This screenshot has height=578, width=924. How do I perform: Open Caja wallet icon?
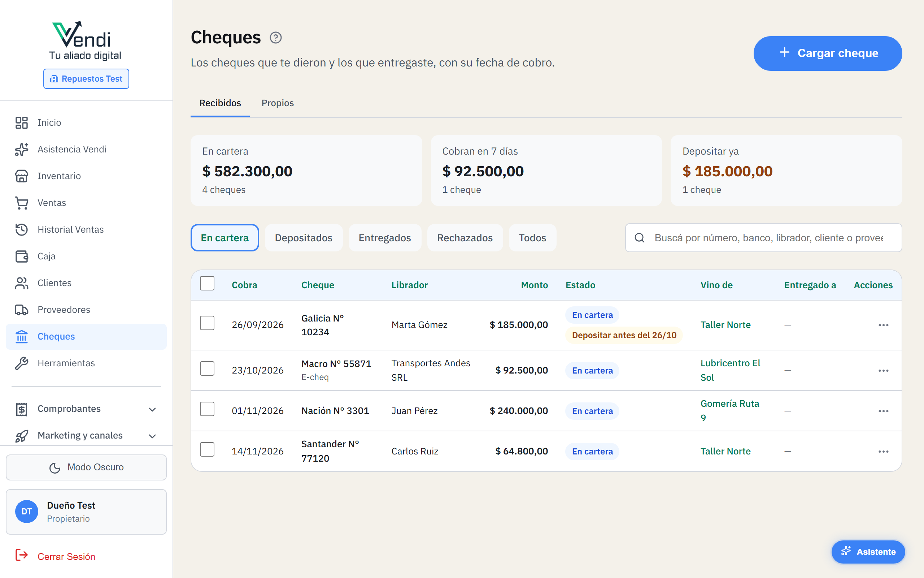[x=22, y=256]
